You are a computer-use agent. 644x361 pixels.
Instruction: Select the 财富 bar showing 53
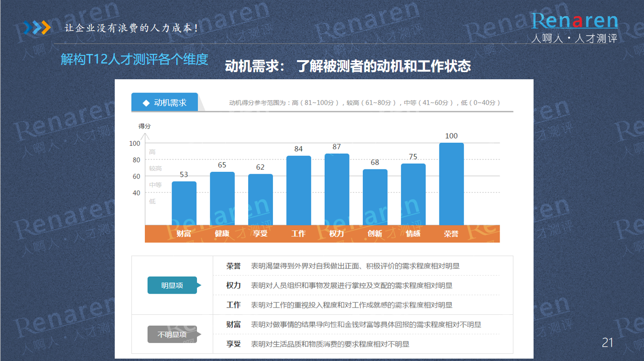click(184, 203)
